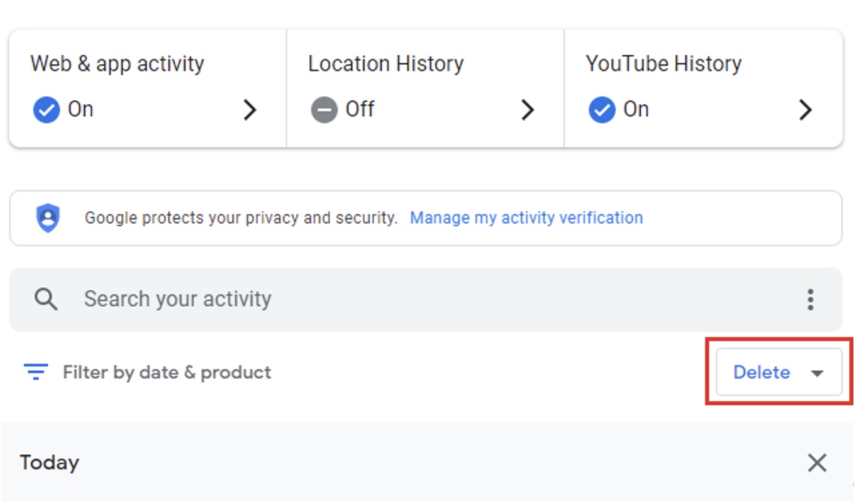Viewport: 854px width, 504px height.
Task: Select the Location History card title
Action: click(x=385, y=63)
